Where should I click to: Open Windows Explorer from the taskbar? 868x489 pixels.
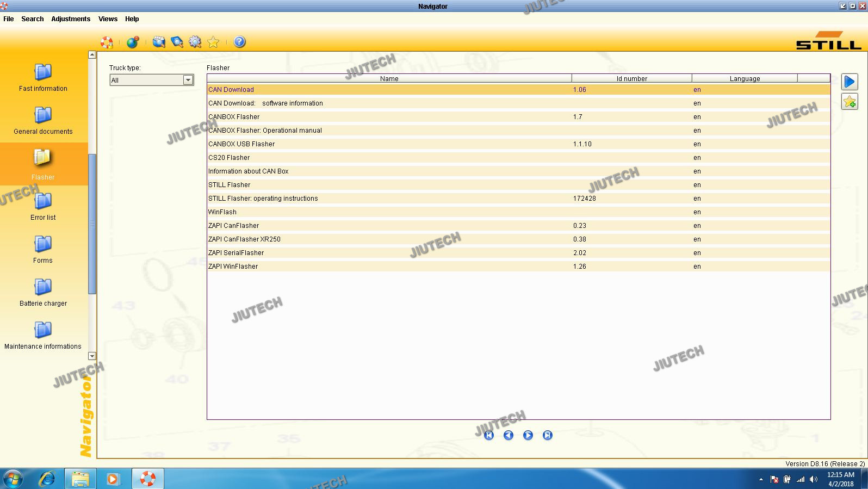(x=80, y=479)
